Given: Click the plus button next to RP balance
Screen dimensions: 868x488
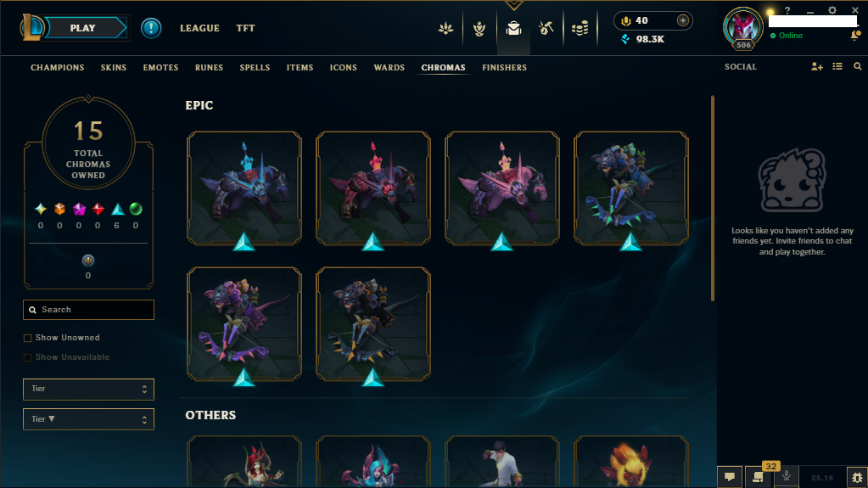Looking at the screenshot, I should [682, 20].
